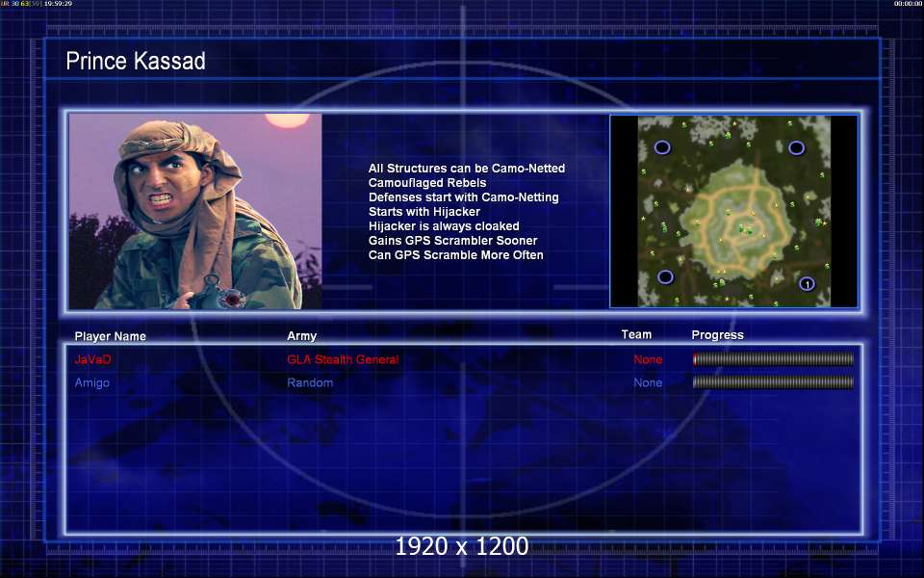
Task: Select player name JaVaD
Action: point(92,359)
